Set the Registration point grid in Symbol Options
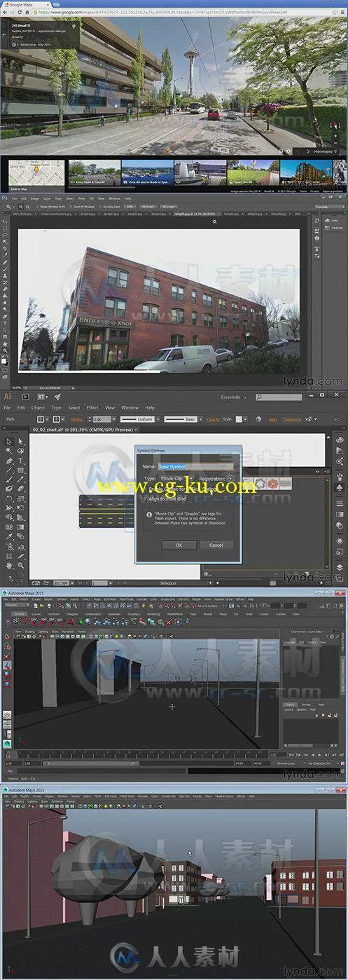The image size is (348, 980). click(230, 479)
